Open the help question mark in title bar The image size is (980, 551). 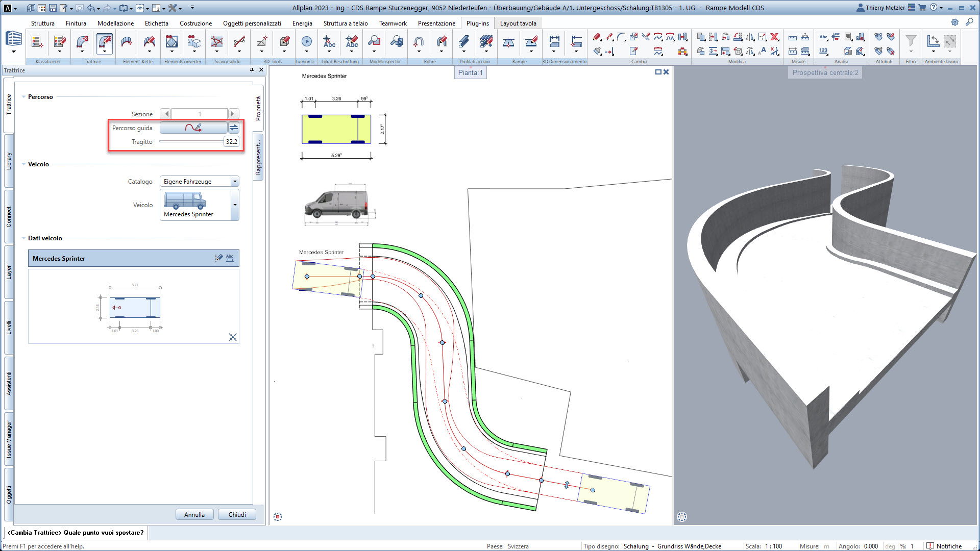pyautogui.click(x=934, y=8)
